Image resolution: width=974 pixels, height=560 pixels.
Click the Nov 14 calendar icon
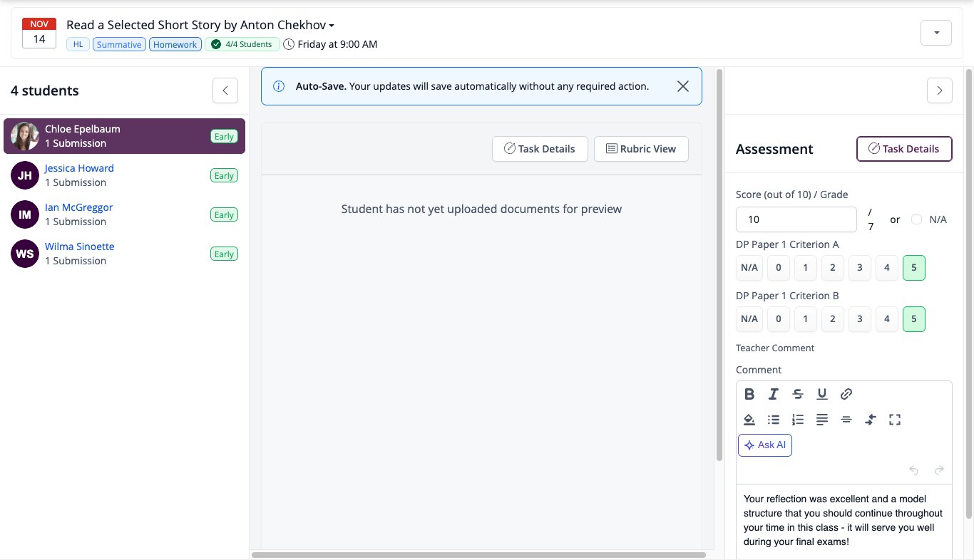pyautogui.click(x=39, y=33)
